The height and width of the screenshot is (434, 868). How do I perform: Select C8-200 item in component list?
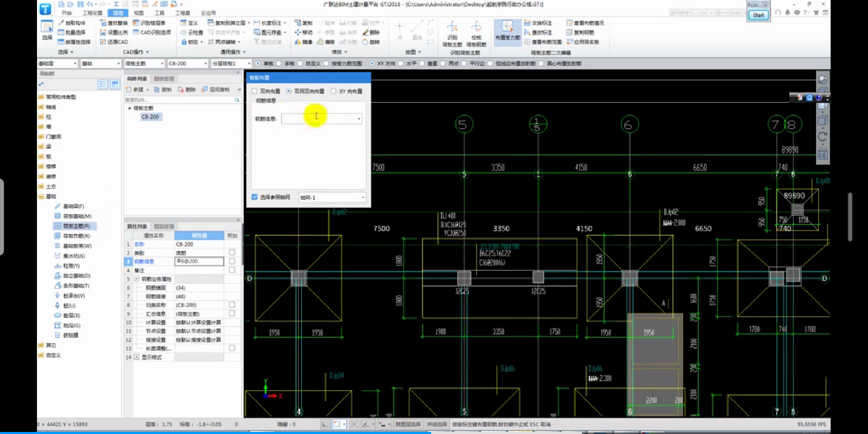tap(150, 117)
